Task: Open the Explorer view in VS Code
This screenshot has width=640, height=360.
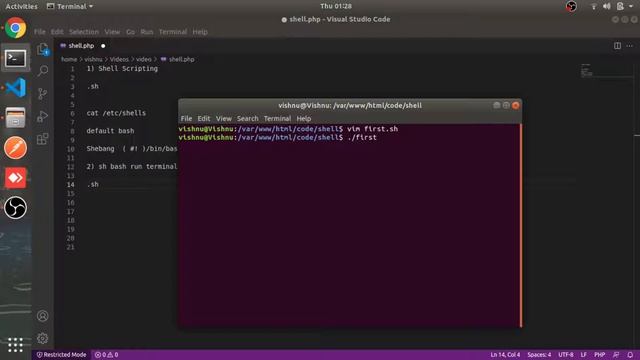Action: [43, 49]
